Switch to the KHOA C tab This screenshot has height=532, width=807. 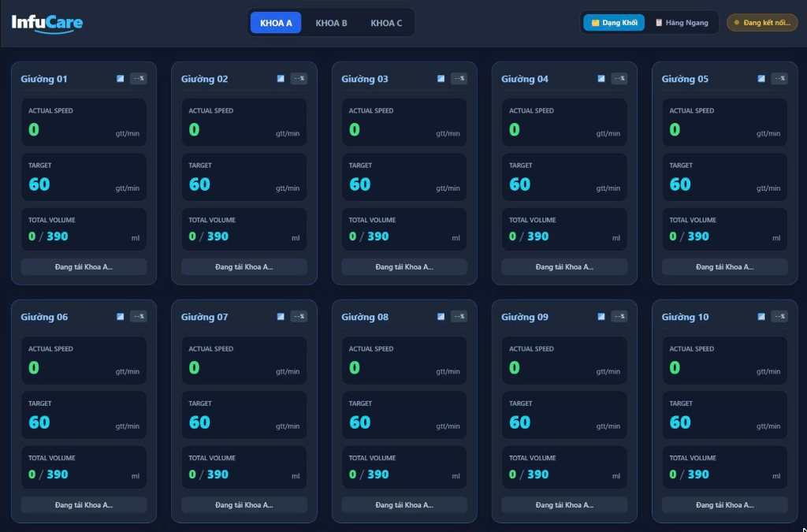(x=386, y=23)
